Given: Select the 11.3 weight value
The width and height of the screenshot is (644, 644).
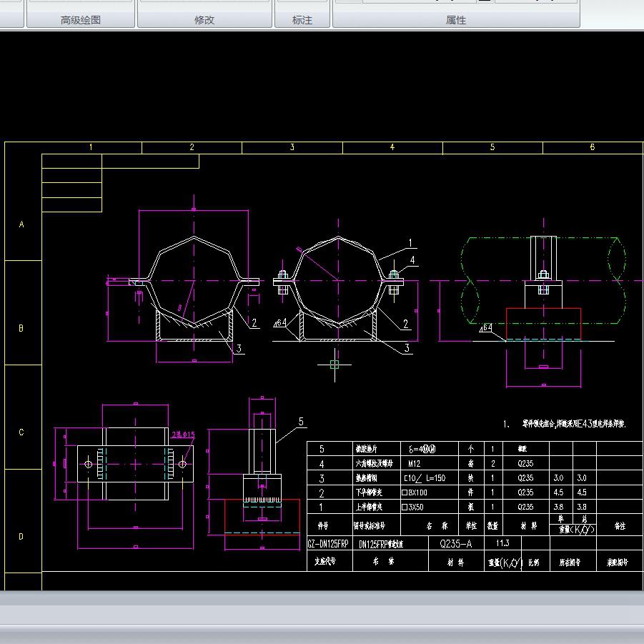Looking at the screenshot, I should pos(502,543).
